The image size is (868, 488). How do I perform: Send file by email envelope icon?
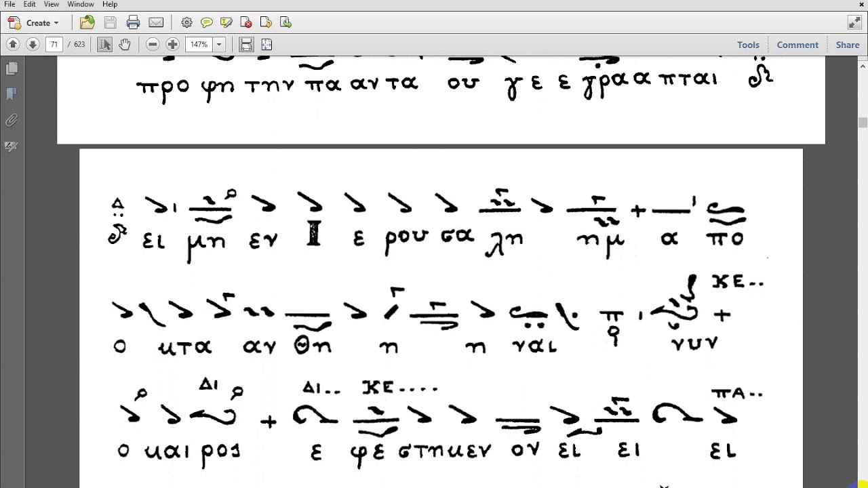(x=156, y=22)
